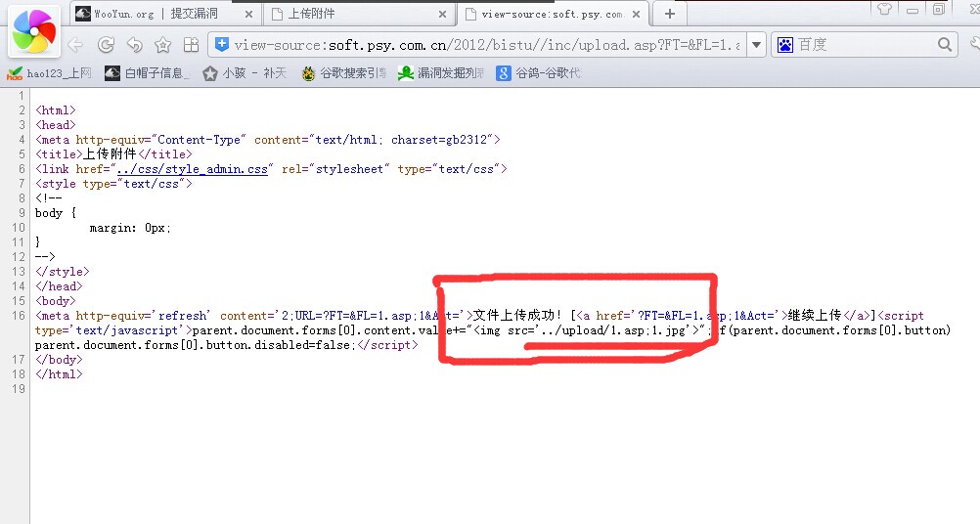Go back using the back arrow
This screenshot has height=524, width=980.
click(x=75, y=45)
